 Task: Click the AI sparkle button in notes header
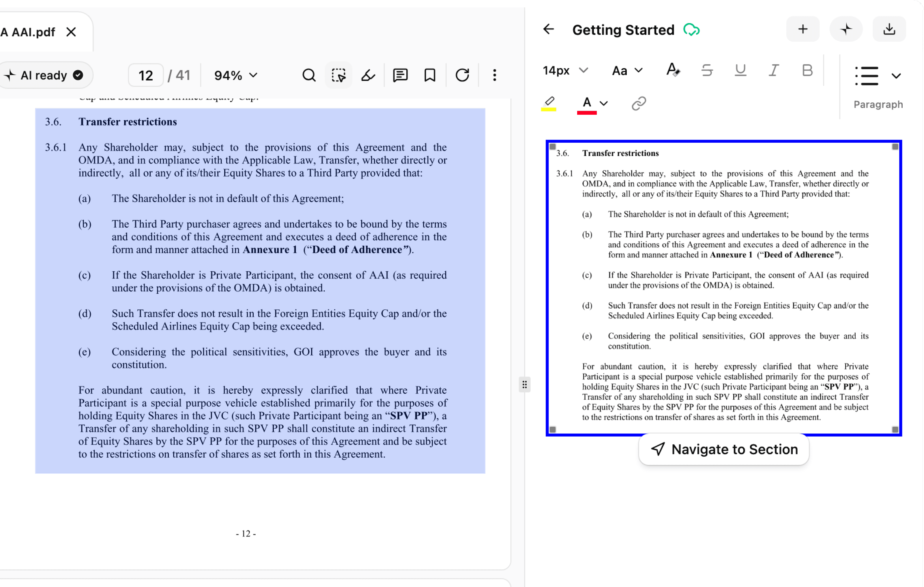846,29
